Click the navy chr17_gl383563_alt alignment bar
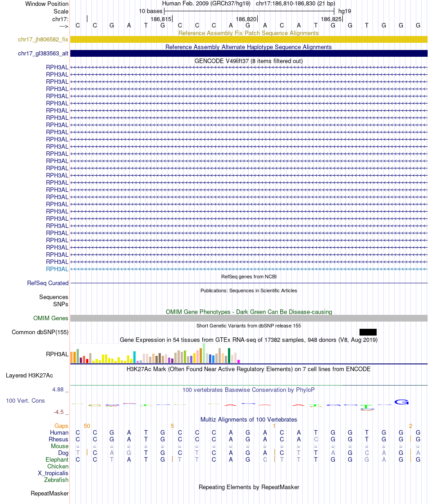 (x=249, y=53)
